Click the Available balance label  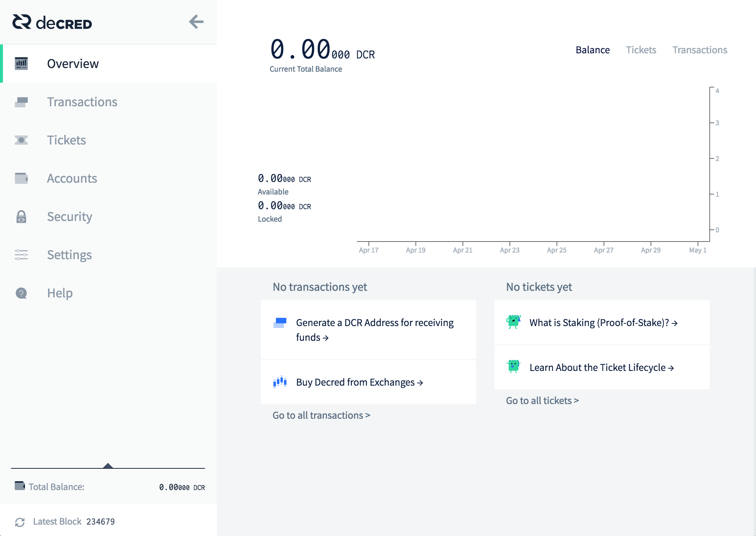273,192
